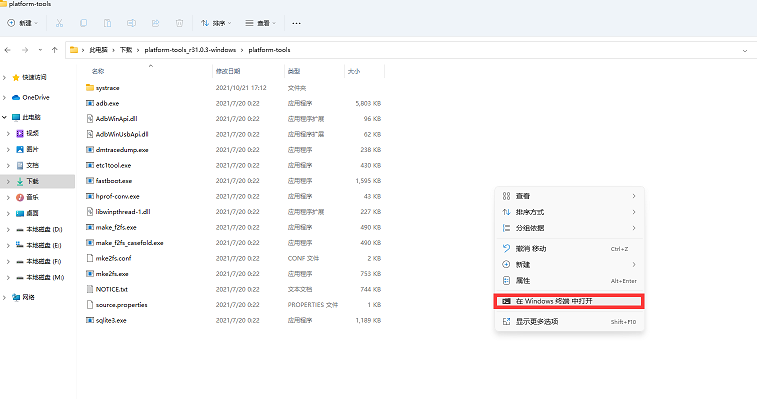
Task: Expand local disk (F:) tree node arrow
Action: click(8, 262)
